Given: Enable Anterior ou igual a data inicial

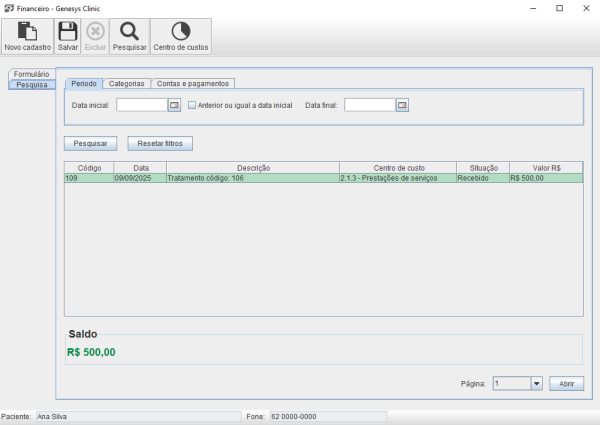Looking at the screenshot, I should tap(192, 104).
